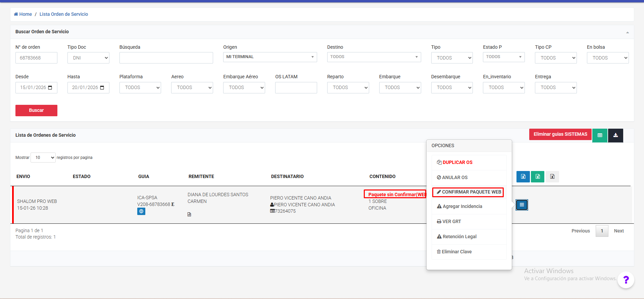Click the blue Excel export icon

(523, 177)
